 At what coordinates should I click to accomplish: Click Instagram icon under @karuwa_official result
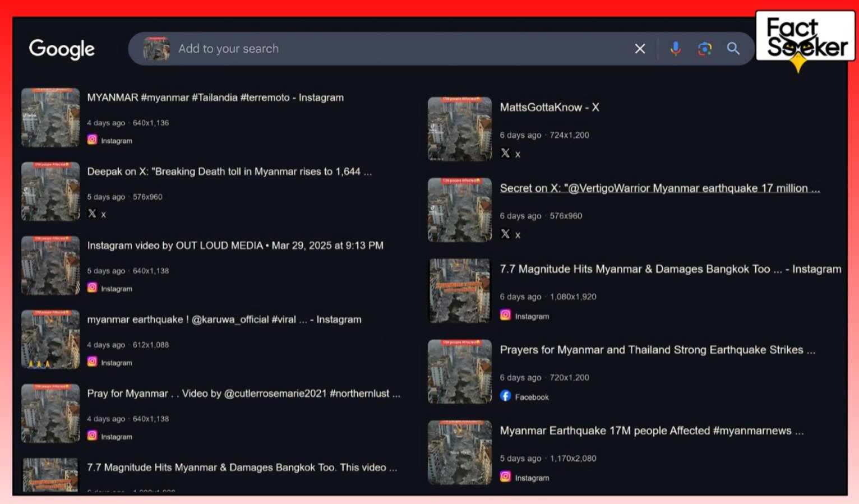pyautogui.click(x=92, y=362)
